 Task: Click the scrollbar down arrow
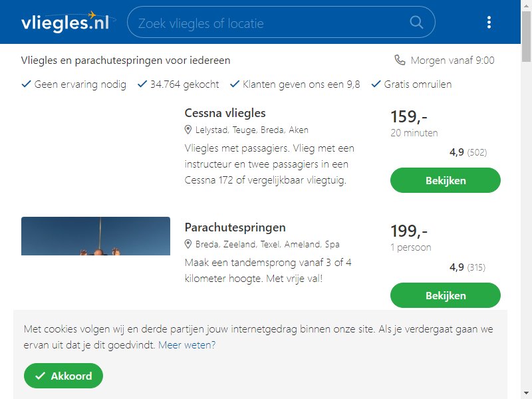pyautogui.click(x=526, y=394)
